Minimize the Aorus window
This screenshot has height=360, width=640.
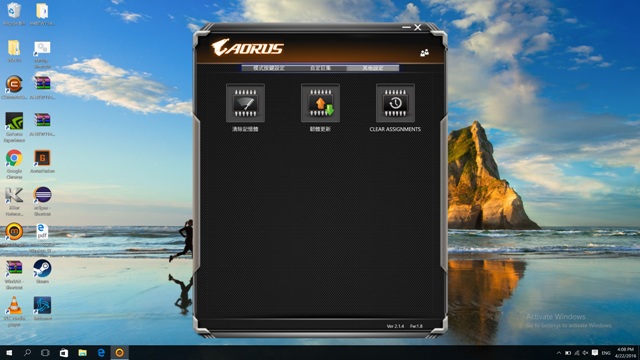pos(406,27)
